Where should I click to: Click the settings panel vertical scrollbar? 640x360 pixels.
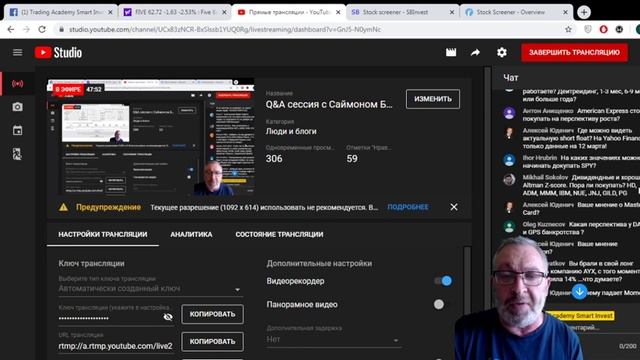467,302
